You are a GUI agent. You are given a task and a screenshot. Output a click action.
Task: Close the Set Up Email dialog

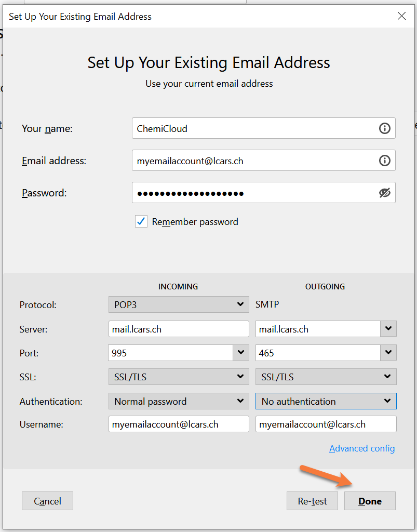point(401,16)
